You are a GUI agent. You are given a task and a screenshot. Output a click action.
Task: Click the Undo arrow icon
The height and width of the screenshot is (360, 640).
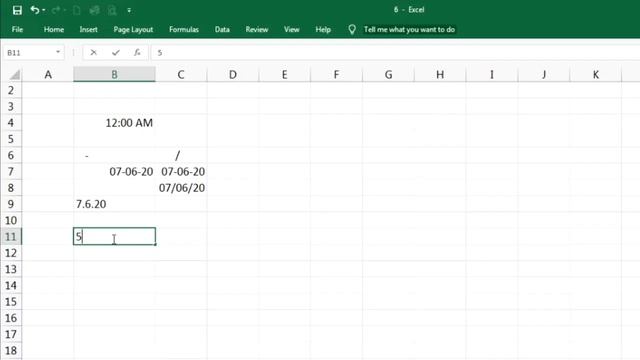pyautogui.click(x=34, y=10)
